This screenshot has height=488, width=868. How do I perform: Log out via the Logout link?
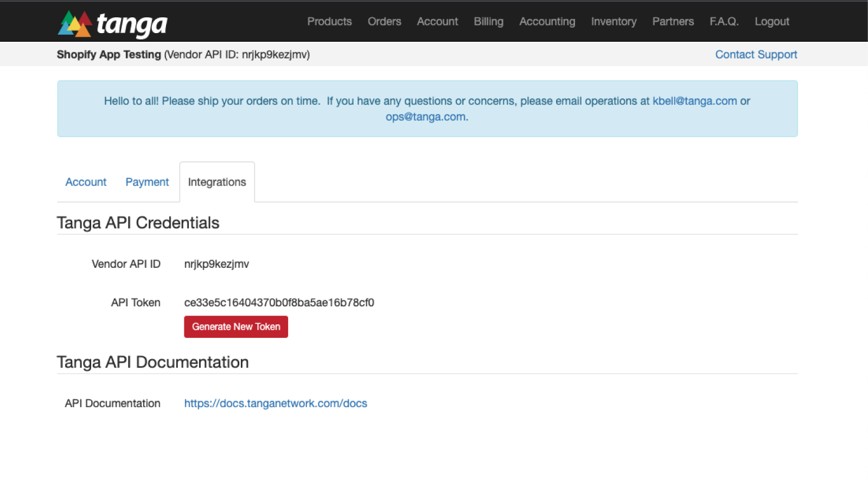pyautogui.click(x=772, y=22)
